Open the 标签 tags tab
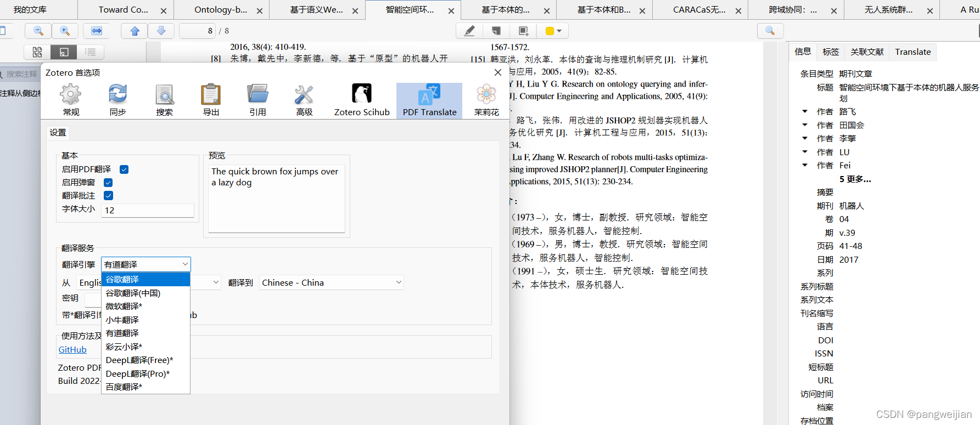The height and width of the screenshot is (425, 980). click(x=831, y=52)
